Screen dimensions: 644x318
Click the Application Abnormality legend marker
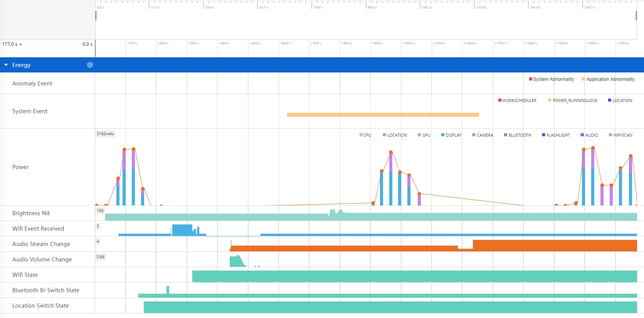[583, 79]
